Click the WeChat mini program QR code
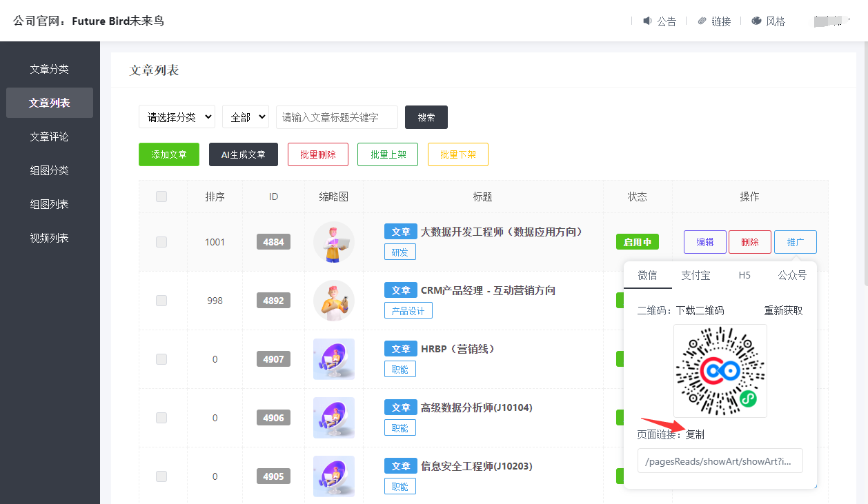The width and height of the screenshot is (868, 504). [720, 371]
